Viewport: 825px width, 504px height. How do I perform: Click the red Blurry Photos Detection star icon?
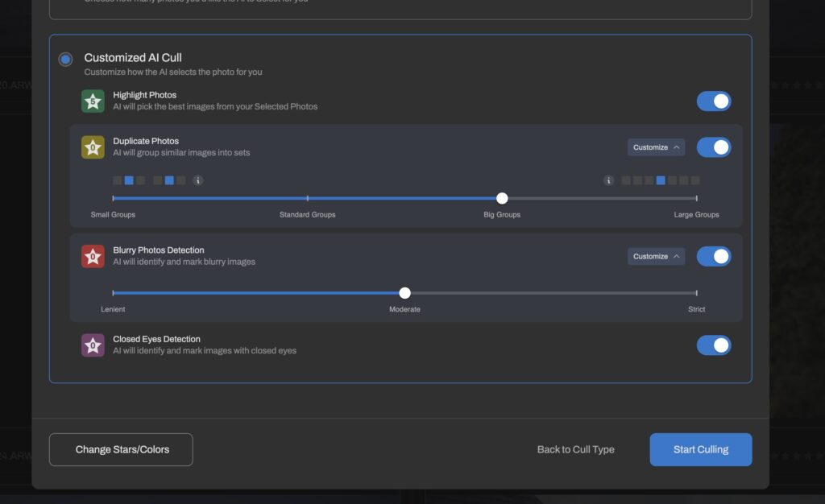92,256
